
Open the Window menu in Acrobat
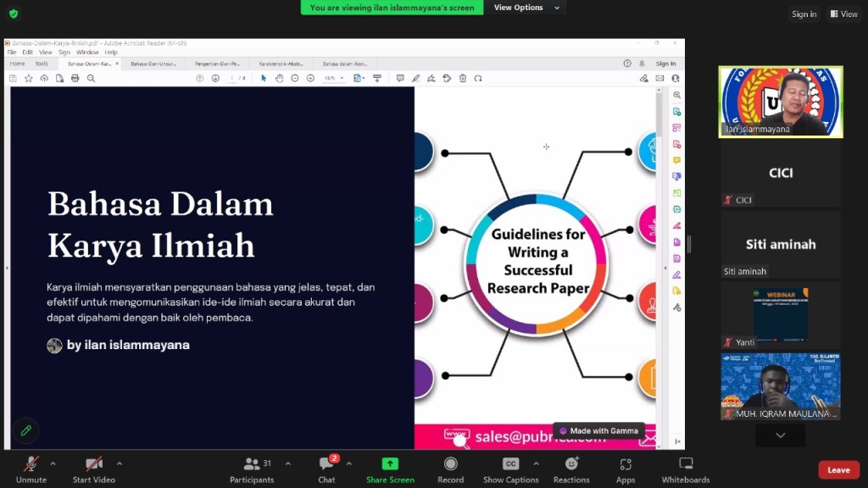click(x=87, y=53)
